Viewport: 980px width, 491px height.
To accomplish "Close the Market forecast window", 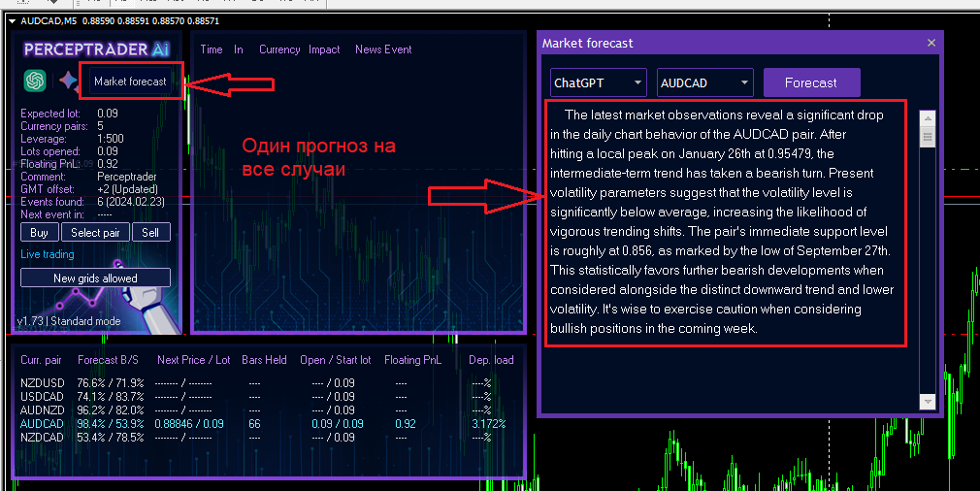I will (931, 43).
